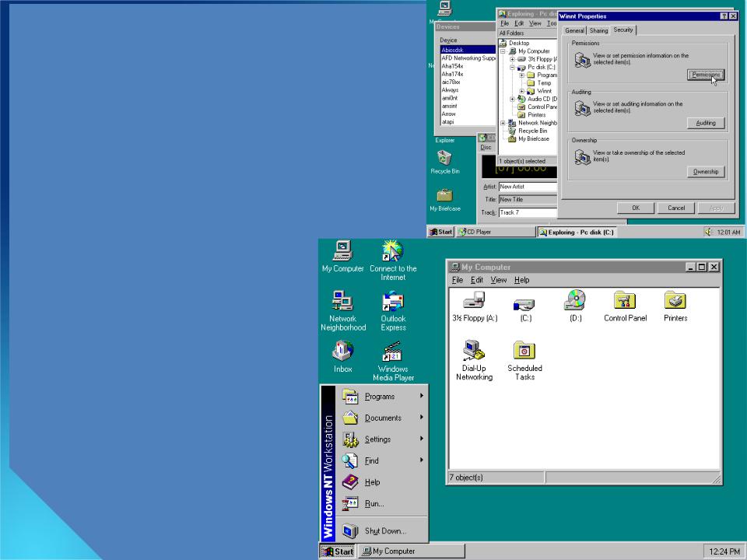Choose Shut Down... in the Start menu
747x560 pixels.
[382, 530]
